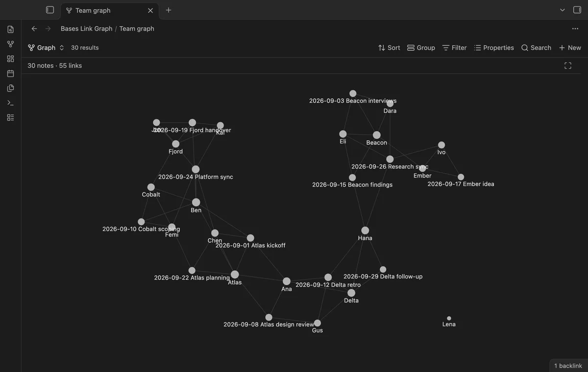Open the Filter options
This screenshot has width=588, height=372.
454,47
